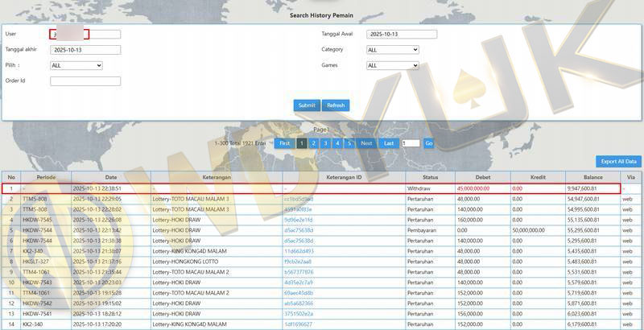
Task: Open the Pilih dropdown
Action: (76, 66)
